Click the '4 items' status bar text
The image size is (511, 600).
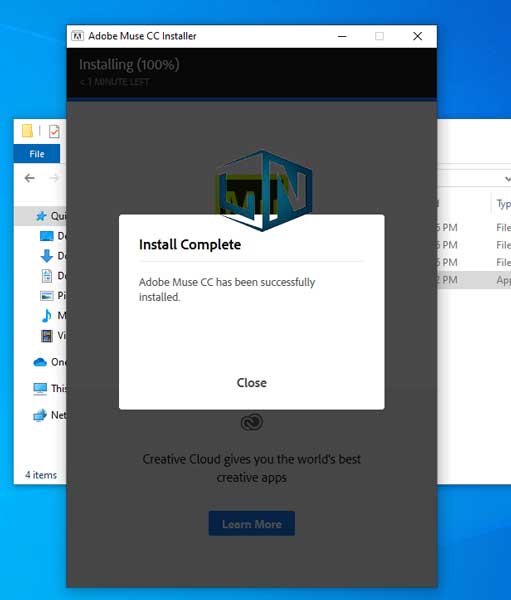(x=41, y=475)
